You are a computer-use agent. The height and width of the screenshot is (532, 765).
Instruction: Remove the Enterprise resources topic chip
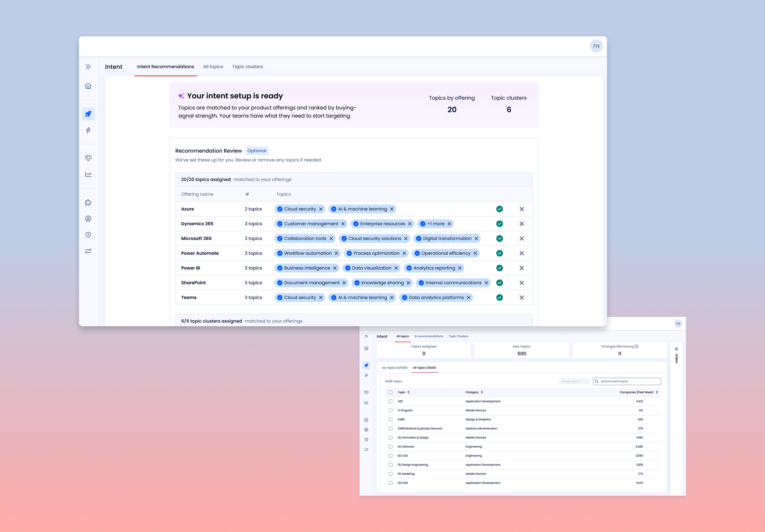click(410, 224)
